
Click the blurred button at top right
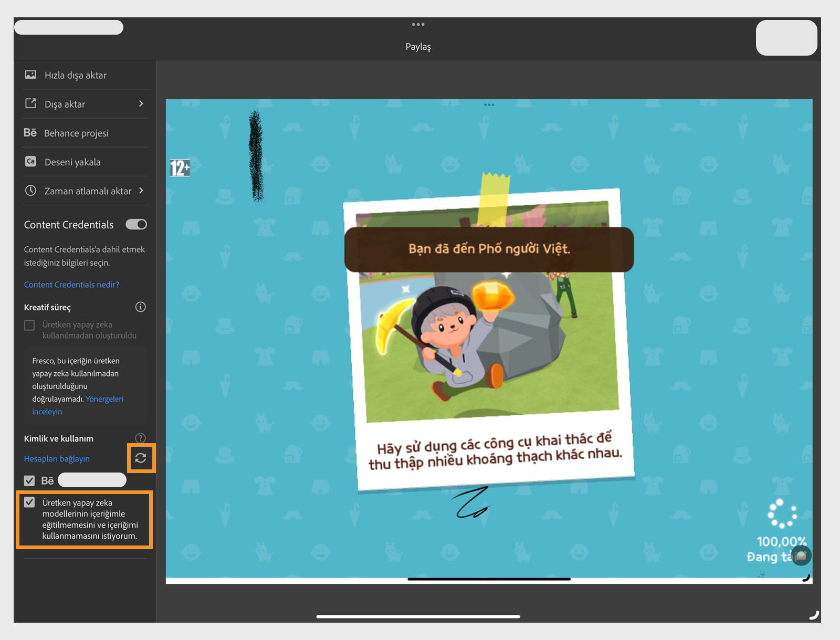tap(786, 37)
